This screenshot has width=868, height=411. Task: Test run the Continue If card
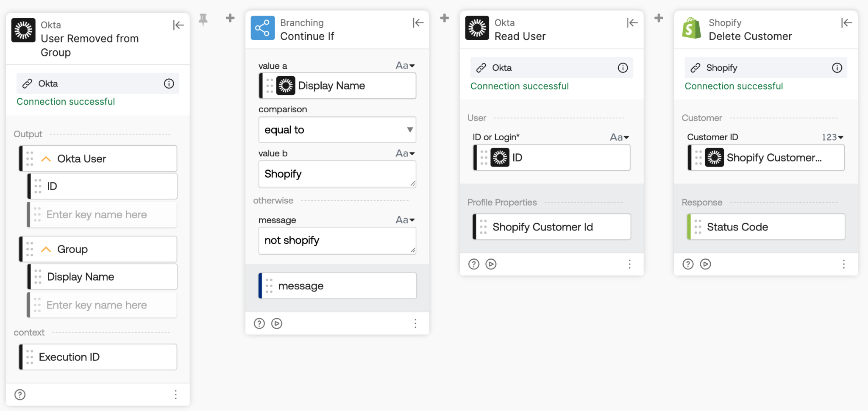pyautogui.click(x=277, y=323)
